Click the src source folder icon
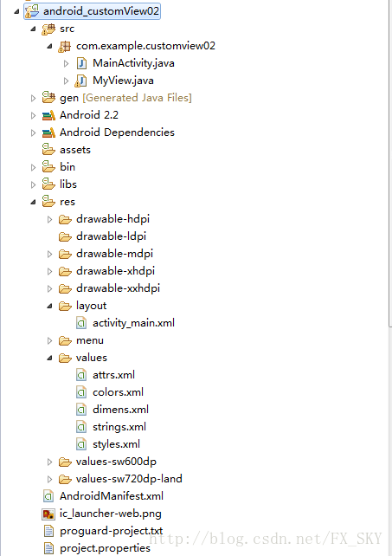Viewport: 392px width, 556px height. pos(48,29)
